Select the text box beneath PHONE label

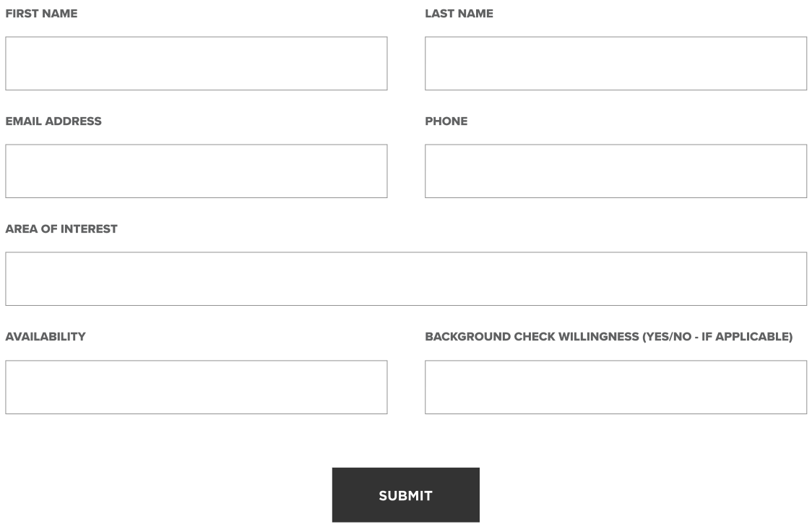616,171
